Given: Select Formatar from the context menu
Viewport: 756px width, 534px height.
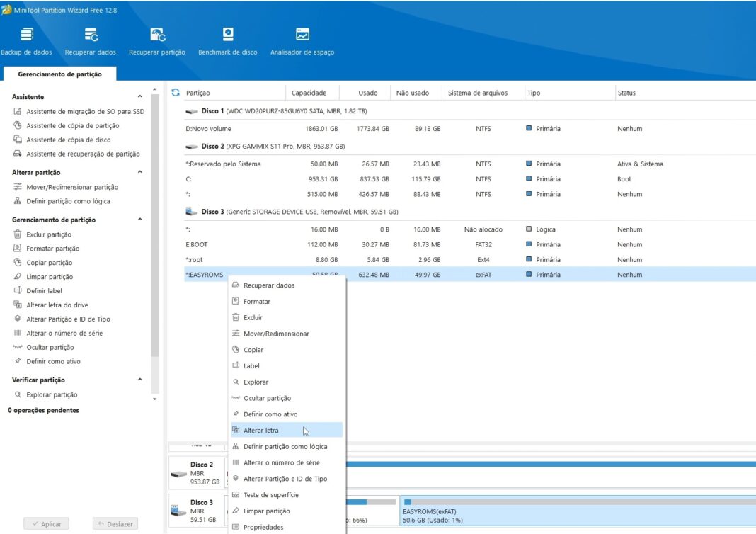Looking at the screenshot, I should pyautogui.click(x=257, y=302).
